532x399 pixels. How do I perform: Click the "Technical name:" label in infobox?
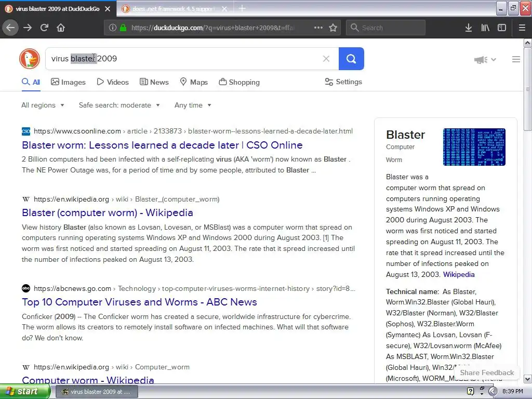point(412,291)
